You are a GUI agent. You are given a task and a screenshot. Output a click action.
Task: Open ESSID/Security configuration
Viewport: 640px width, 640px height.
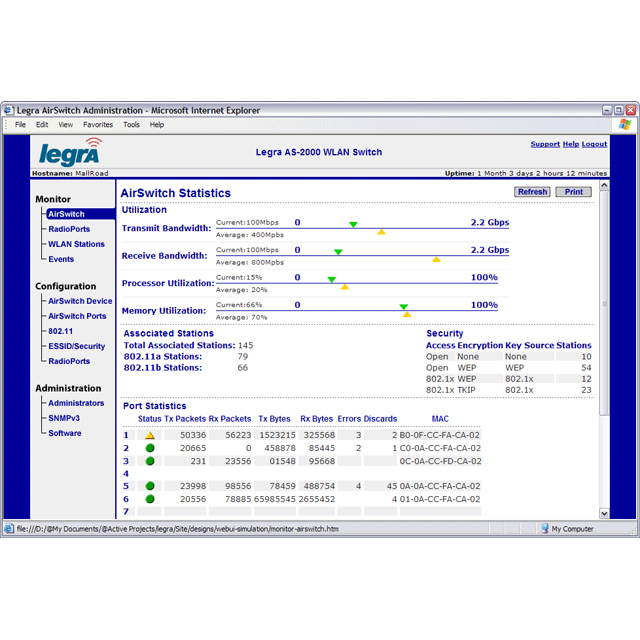pyautogui.click(x=77, y=346)
